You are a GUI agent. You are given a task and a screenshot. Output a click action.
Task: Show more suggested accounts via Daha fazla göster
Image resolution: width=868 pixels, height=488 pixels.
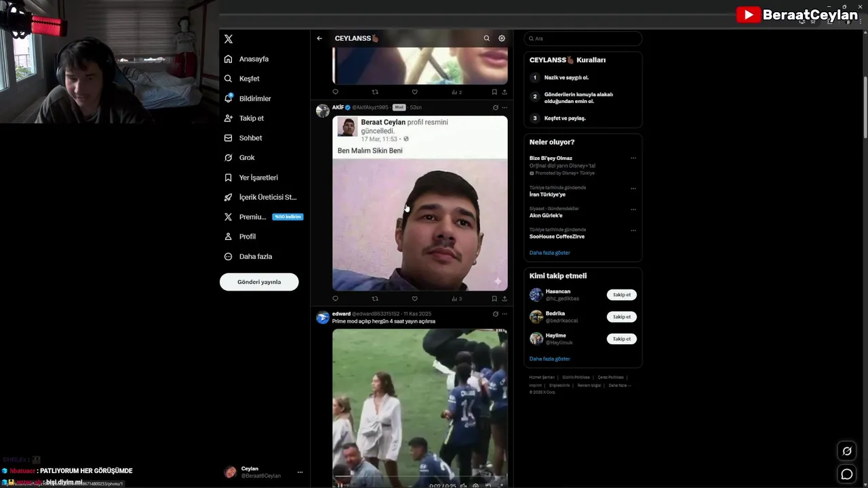[549, 359]
